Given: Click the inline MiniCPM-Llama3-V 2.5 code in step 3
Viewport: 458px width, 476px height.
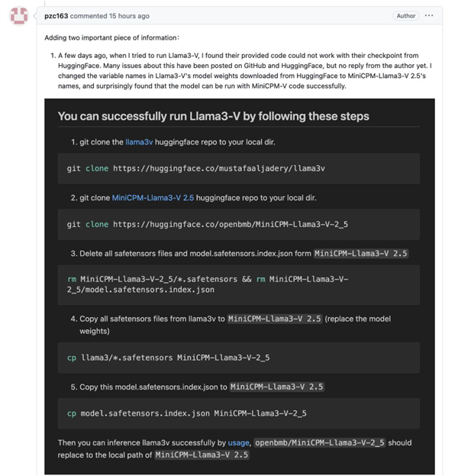Looking at the screenshot, I should click(361, 254).
